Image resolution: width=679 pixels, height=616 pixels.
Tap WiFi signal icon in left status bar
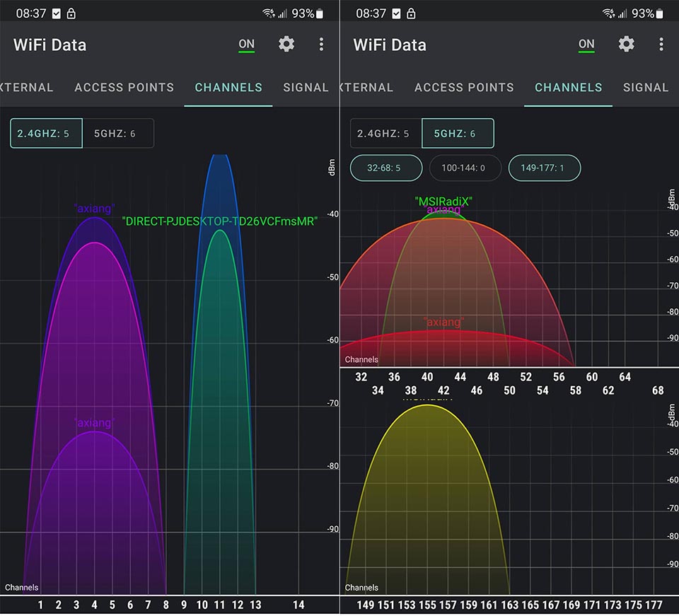point(269,13)
